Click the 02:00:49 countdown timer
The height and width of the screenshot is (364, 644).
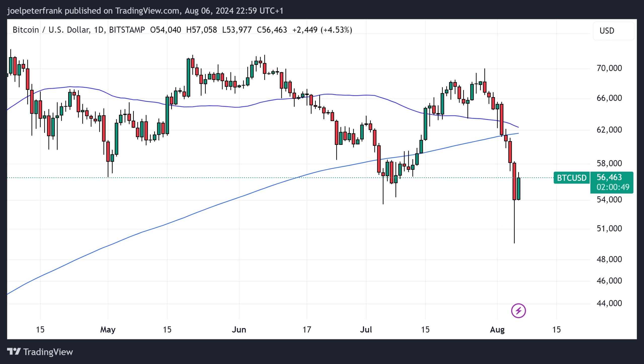pos(613,187)
